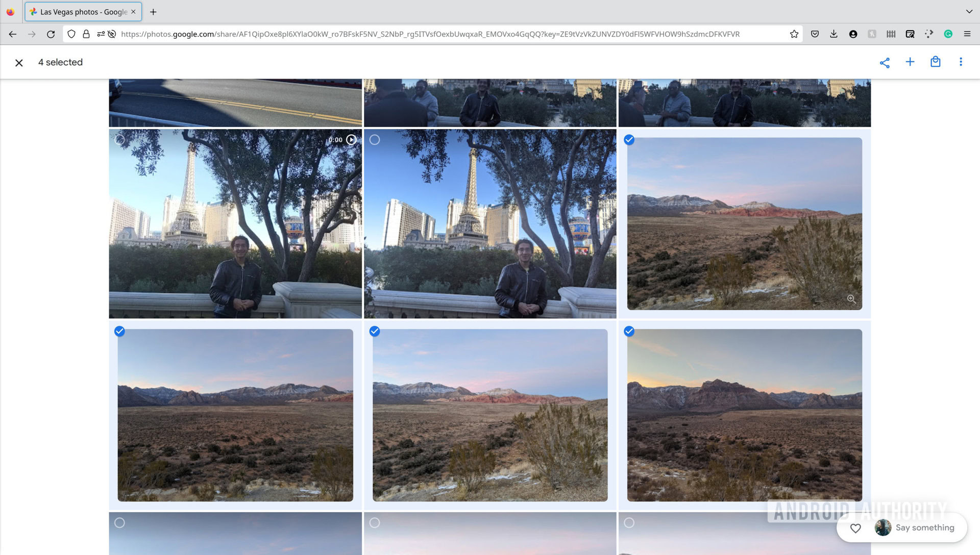Bookmark page with the star icon
This screenshot has width=980, height=555.
tap(794, 34)
